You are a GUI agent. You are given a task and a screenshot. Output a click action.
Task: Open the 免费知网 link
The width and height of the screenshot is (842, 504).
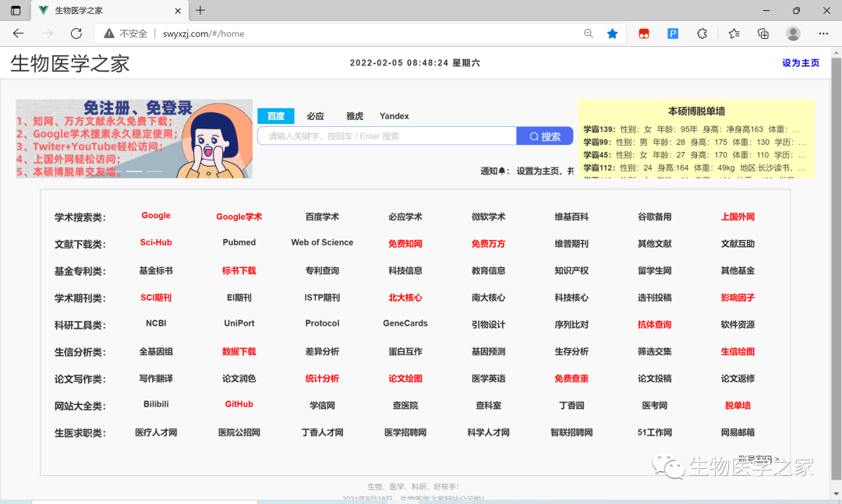pos(405,244)
